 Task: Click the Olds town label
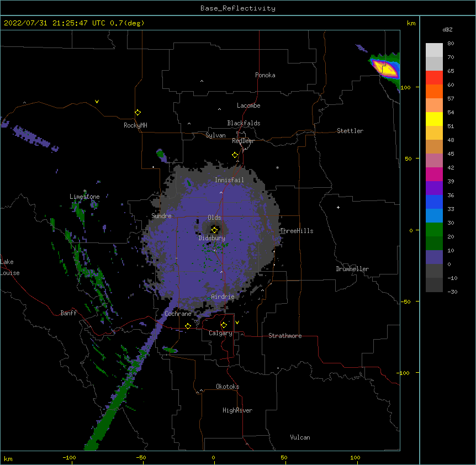tap(214, 218)
